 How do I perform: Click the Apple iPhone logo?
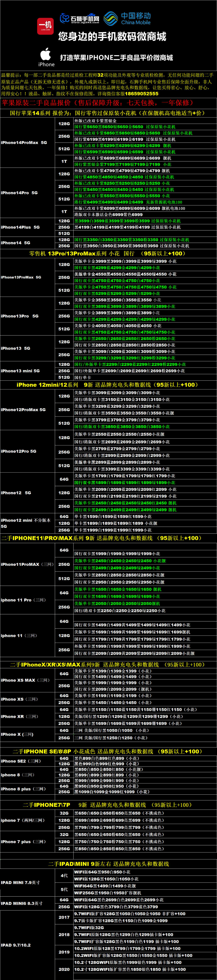(46, 57)
